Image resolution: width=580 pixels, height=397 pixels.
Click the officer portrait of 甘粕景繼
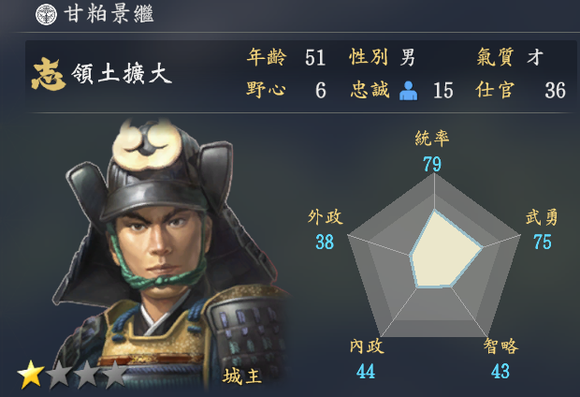point(170,253)
